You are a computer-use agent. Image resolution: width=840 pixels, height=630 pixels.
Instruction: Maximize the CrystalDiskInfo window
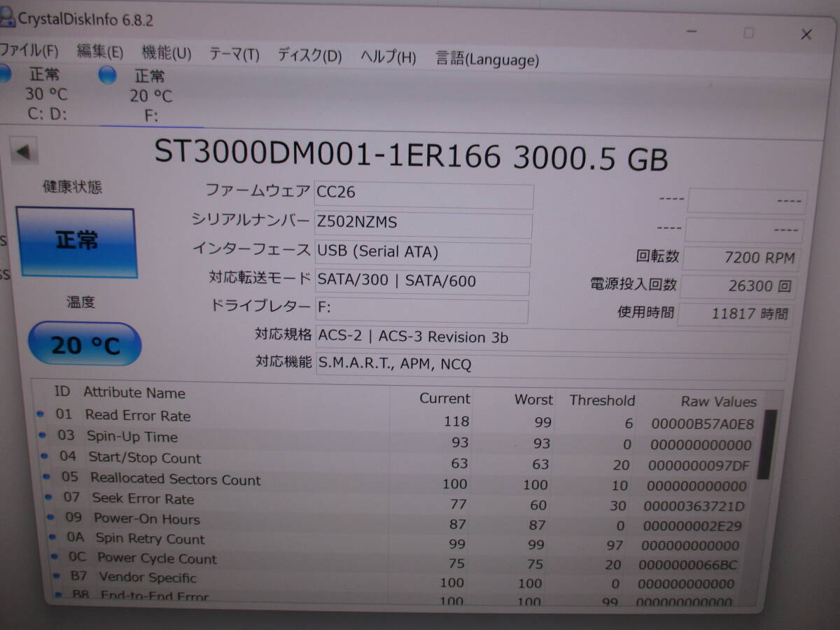click(748, 33)
